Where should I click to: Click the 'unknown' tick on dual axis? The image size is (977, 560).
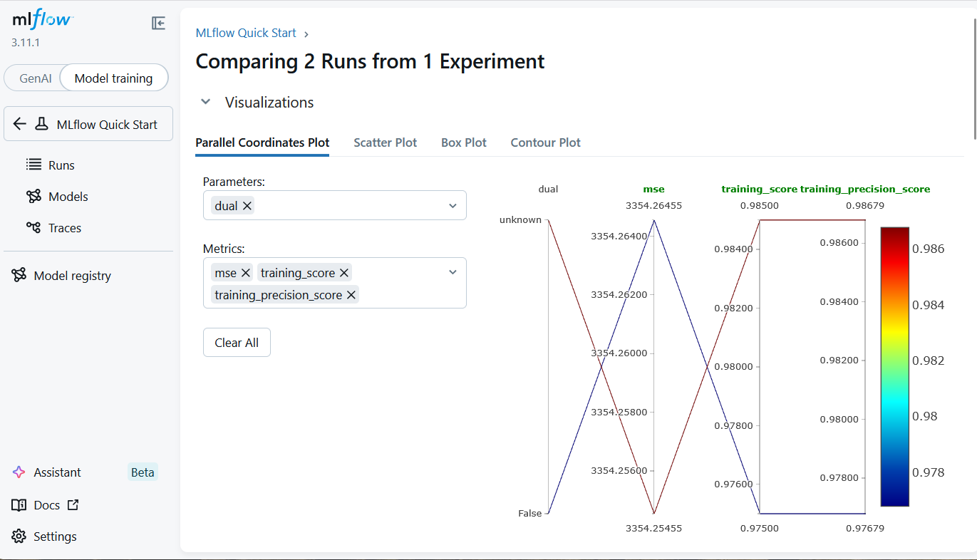(520, 219)
